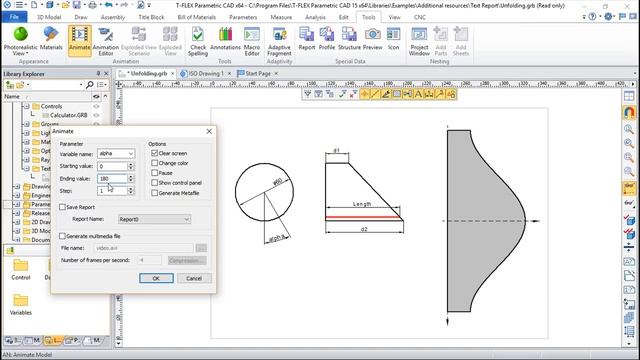Image resolution: width=640 pixels, height=360 pixels.
Task: Click the Preview camera icon
Action: [x=373, y=39]
